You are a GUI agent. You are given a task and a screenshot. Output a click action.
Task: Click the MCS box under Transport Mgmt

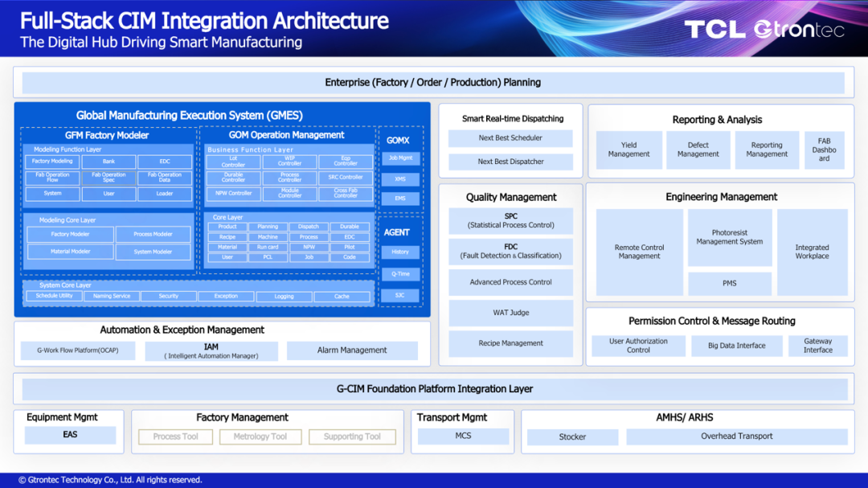coord(463,436)
